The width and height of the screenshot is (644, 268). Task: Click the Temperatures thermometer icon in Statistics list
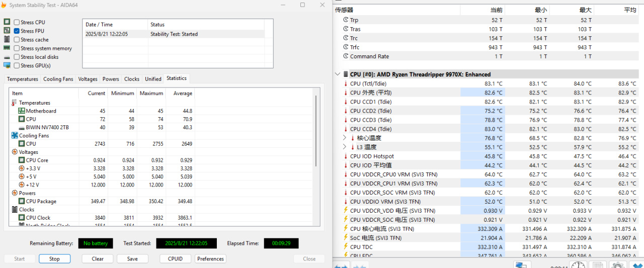(14, 103)
